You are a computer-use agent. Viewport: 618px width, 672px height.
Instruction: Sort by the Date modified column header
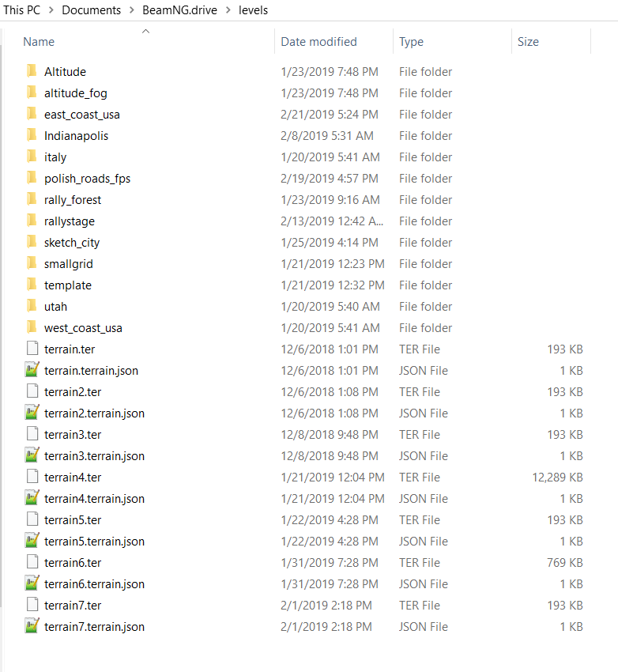tap(318, 42)
